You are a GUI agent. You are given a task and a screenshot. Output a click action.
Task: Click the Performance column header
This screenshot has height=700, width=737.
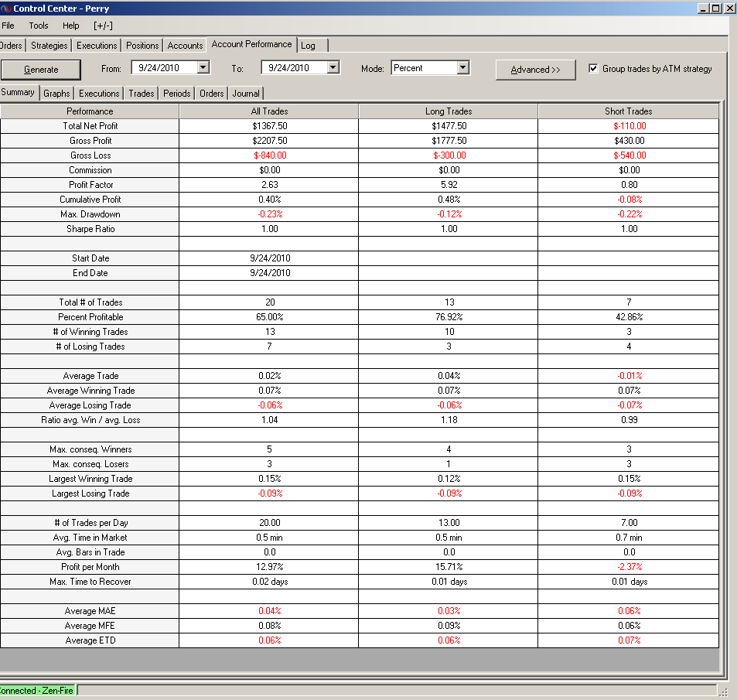click(90, 111)
